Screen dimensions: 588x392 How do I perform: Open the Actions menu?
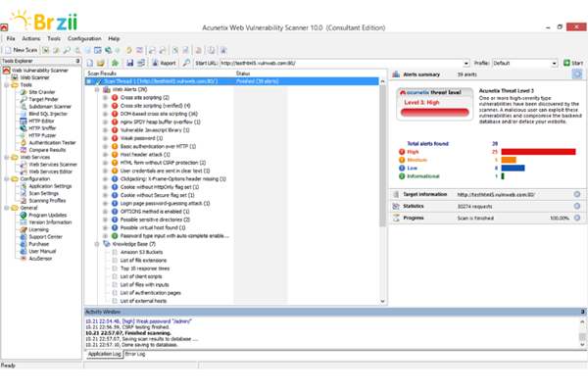(31, 38)
